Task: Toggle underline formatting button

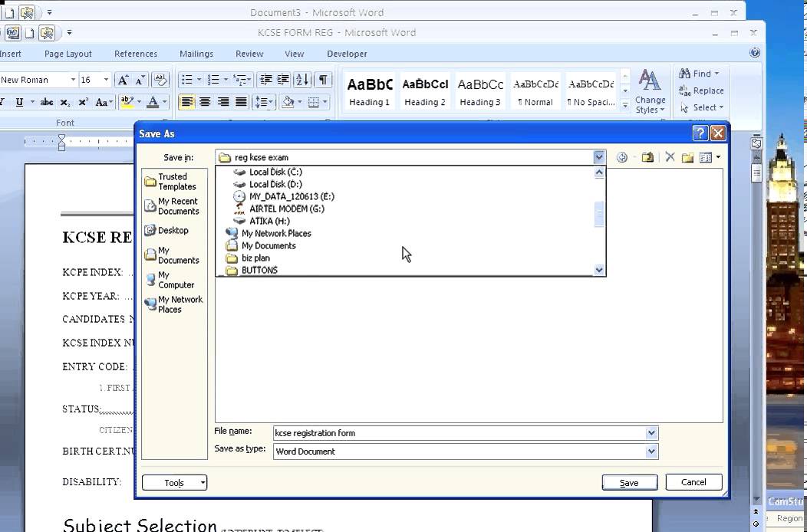Action: click(19, 102)
